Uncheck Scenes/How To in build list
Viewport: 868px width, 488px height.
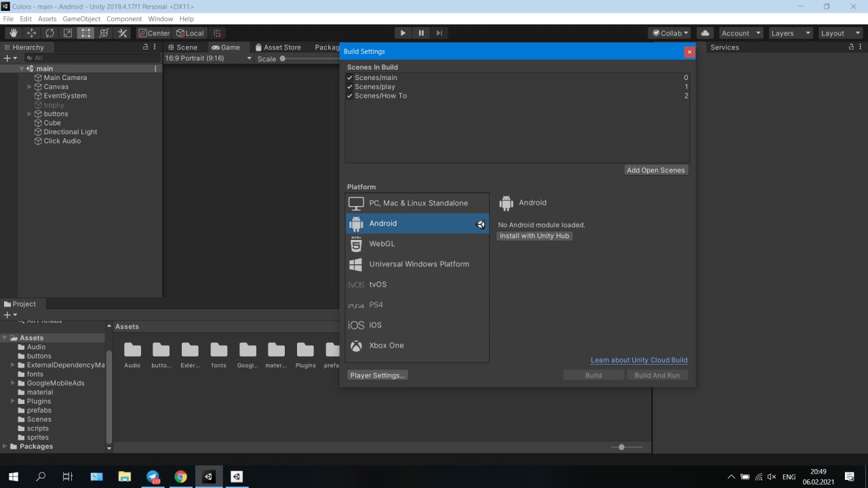point(350,96)
